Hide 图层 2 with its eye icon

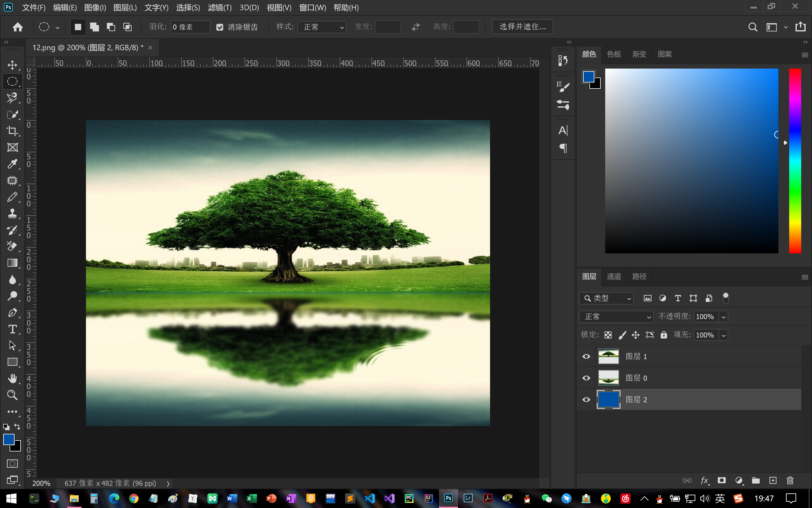(x=586, y=399)
